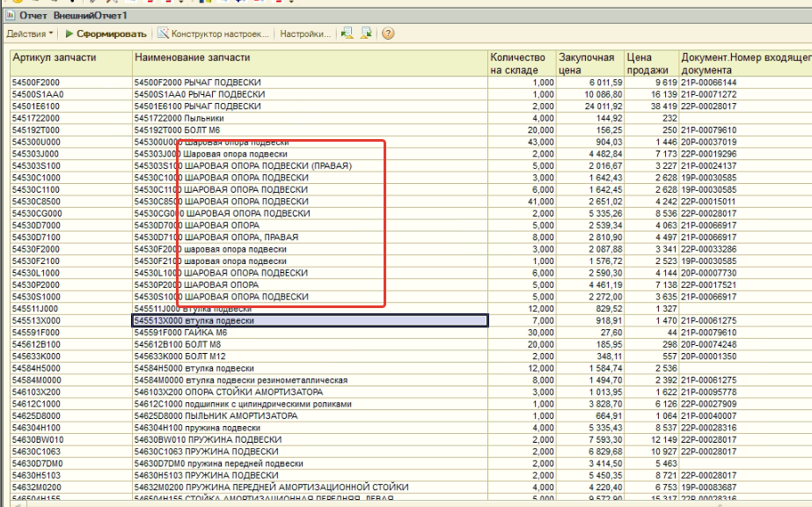The height and width of the screenshot is (507, 812).
Task: Select the article cell 54500F2000
Action: pyautogui.click(x=36, y=82)
